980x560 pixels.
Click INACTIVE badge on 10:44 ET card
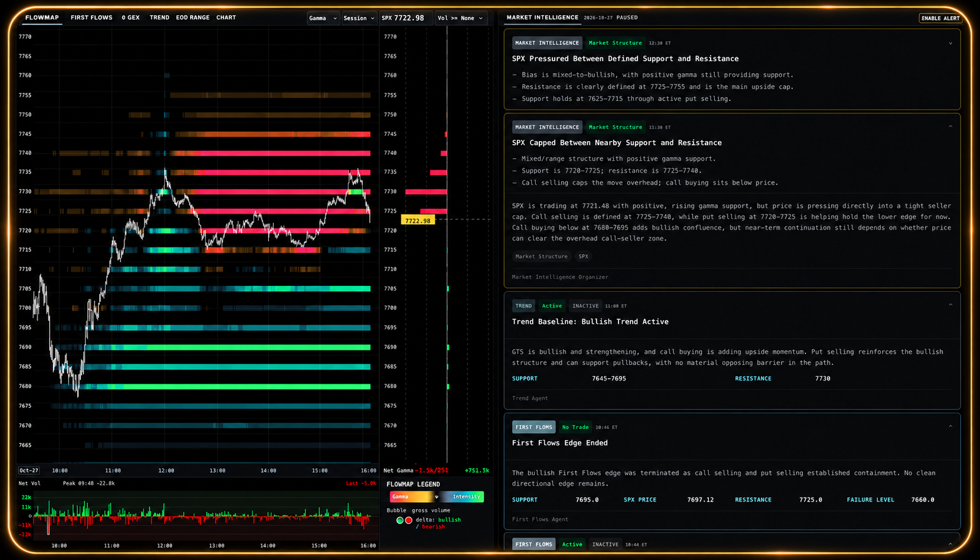tap(605, 545)
